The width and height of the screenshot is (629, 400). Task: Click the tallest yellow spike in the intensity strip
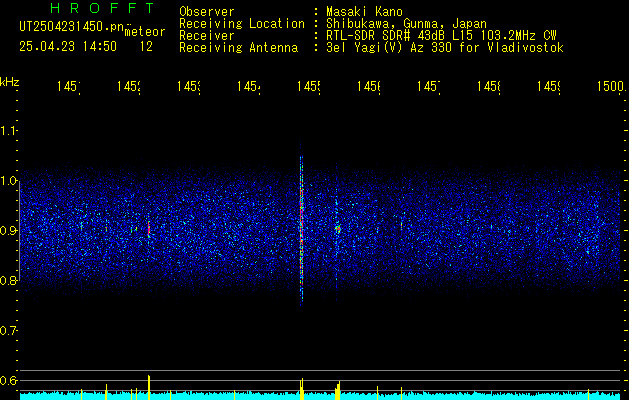coord(149,387)
